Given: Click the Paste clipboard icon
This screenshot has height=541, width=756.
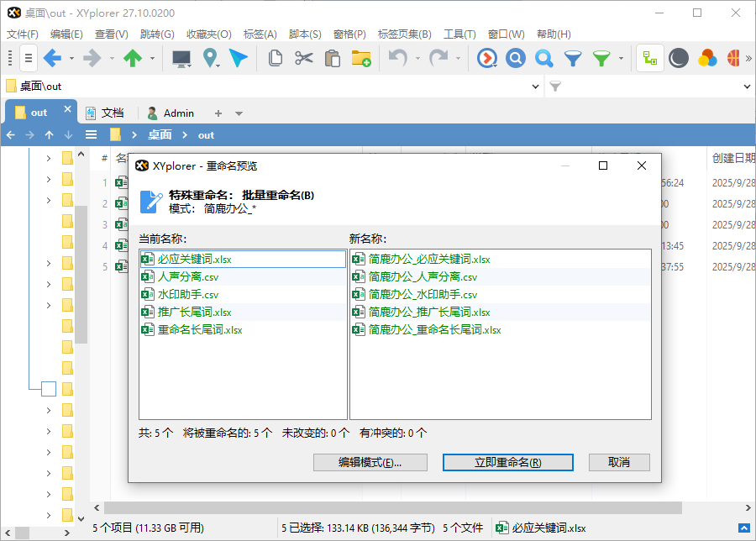Looking at the screenshot, I should [332, 58].
